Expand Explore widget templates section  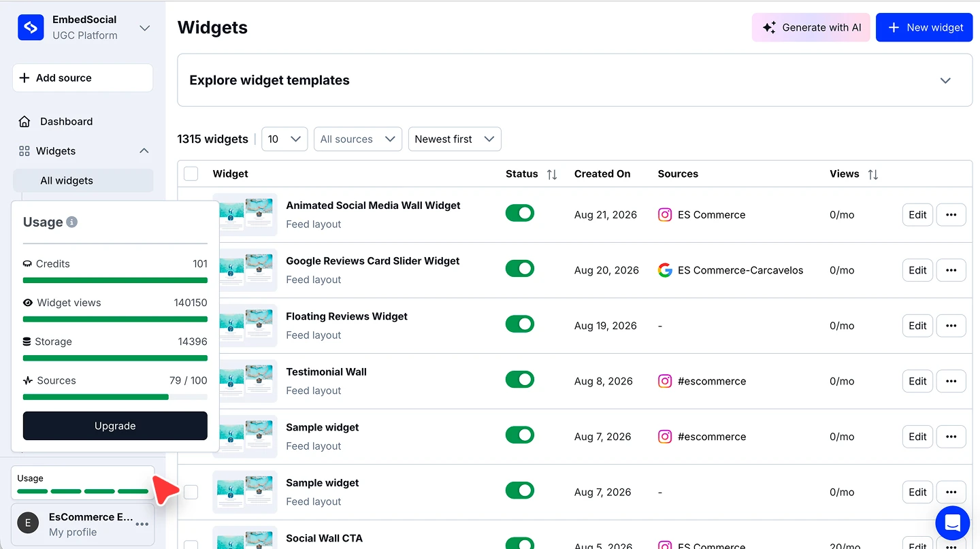pos(945,80)
